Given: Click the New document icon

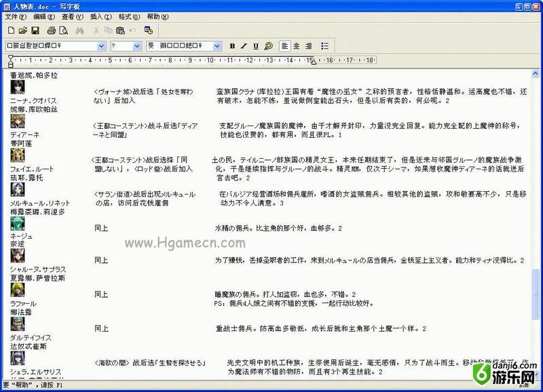Looking at the screenshot, I should click(x=11, y=31).
